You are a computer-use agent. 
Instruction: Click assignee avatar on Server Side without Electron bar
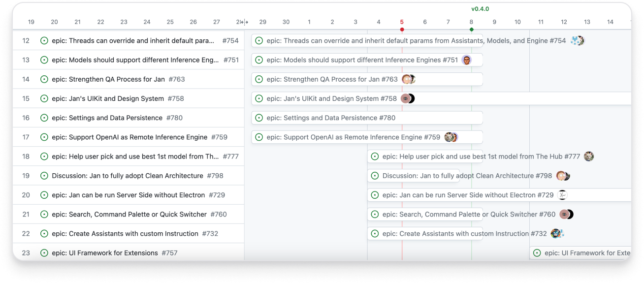562,195
